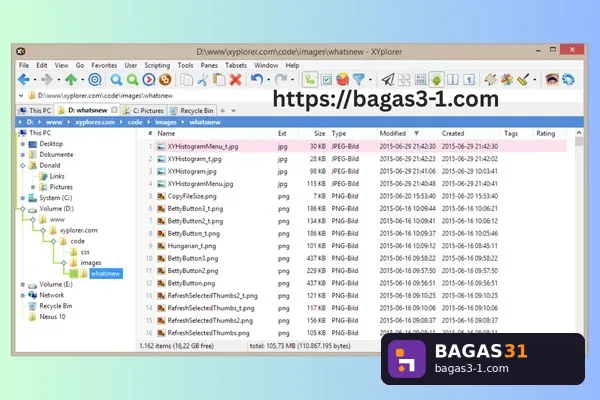Switch to the This PC tab

pos(35,111)
